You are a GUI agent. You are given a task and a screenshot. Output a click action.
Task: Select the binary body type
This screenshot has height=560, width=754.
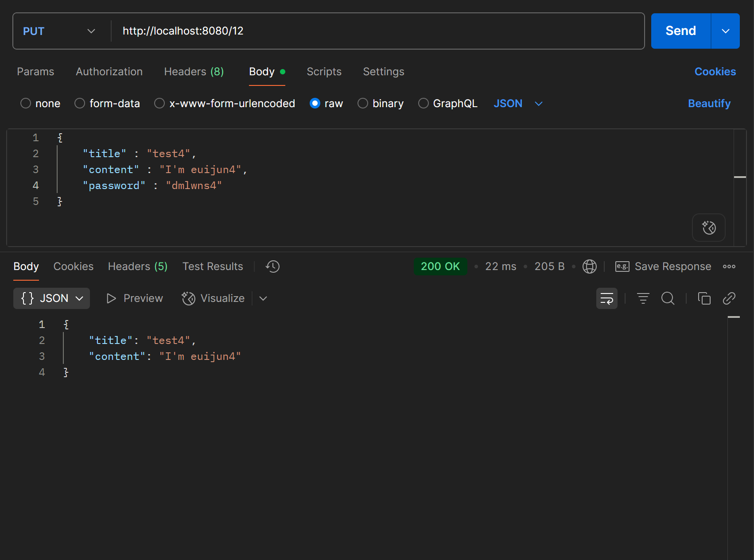pos(381,104)
